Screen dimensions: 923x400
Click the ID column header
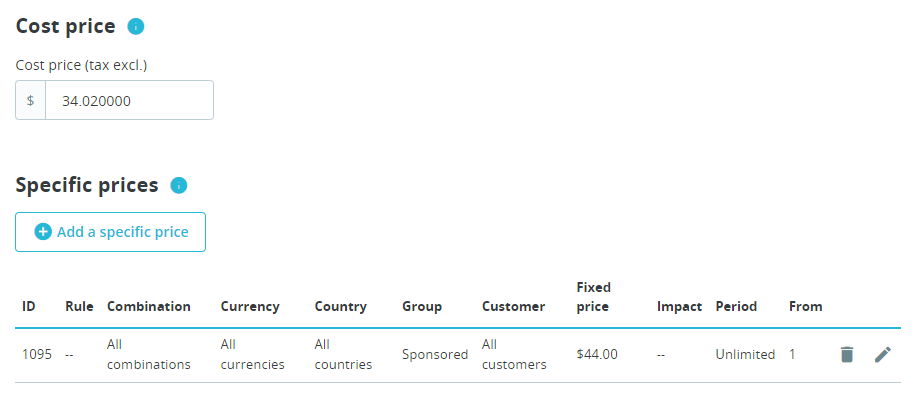(x=29, y=306)
